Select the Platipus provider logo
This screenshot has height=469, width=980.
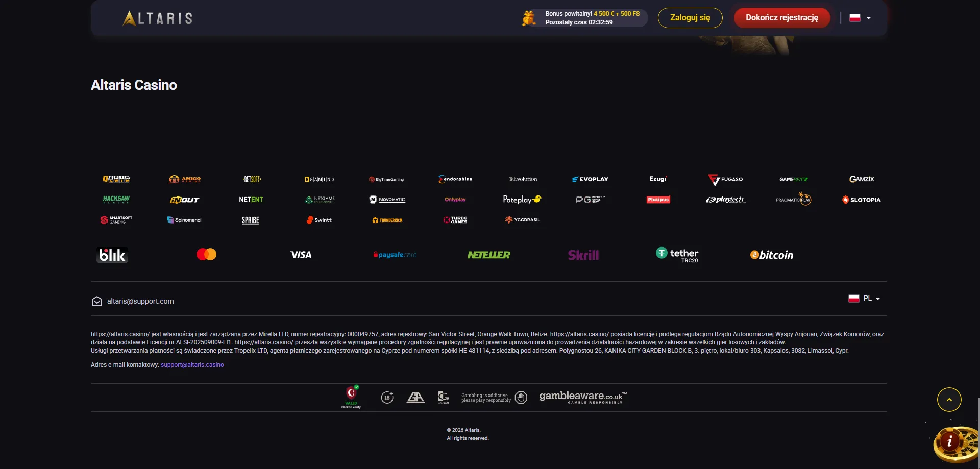(658, 200)
